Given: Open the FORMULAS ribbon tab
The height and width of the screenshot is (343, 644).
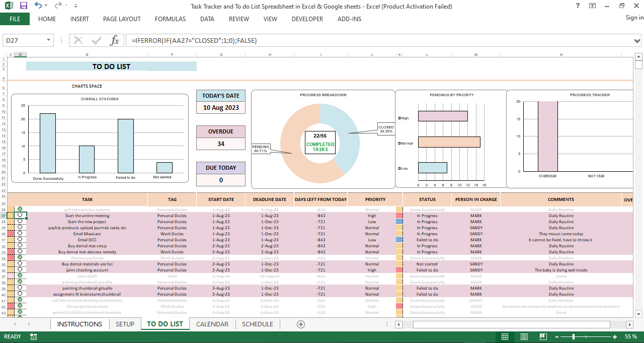Looking at the screenshot, I should coord(170,19).
